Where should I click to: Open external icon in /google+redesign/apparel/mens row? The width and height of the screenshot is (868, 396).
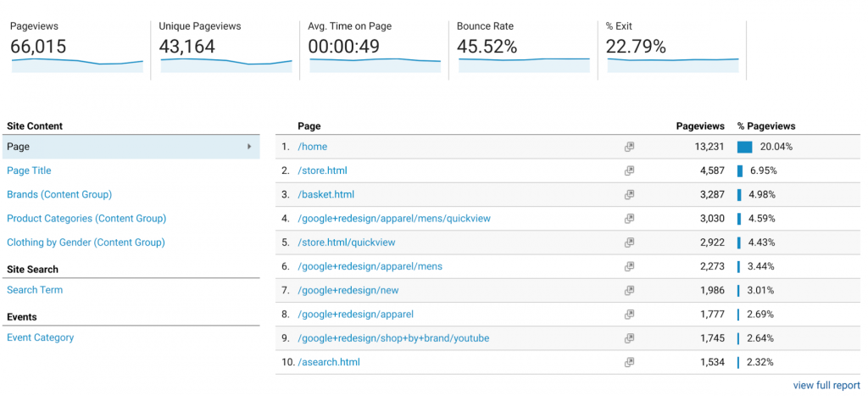click(x=629, y=266)
